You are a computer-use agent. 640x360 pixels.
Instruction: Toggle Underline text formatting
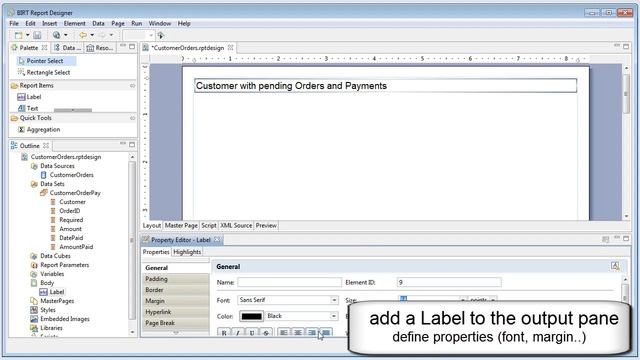(x=252, y=333)
